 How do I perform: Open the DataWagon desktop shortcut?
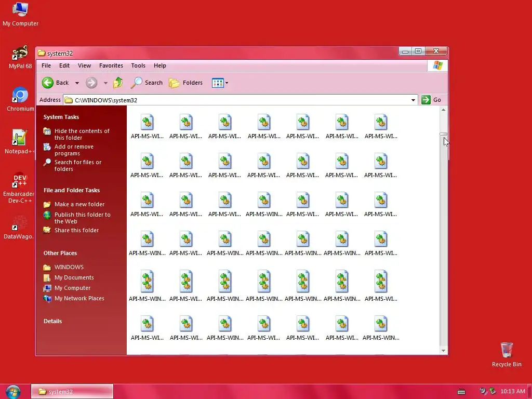point(19,227)
